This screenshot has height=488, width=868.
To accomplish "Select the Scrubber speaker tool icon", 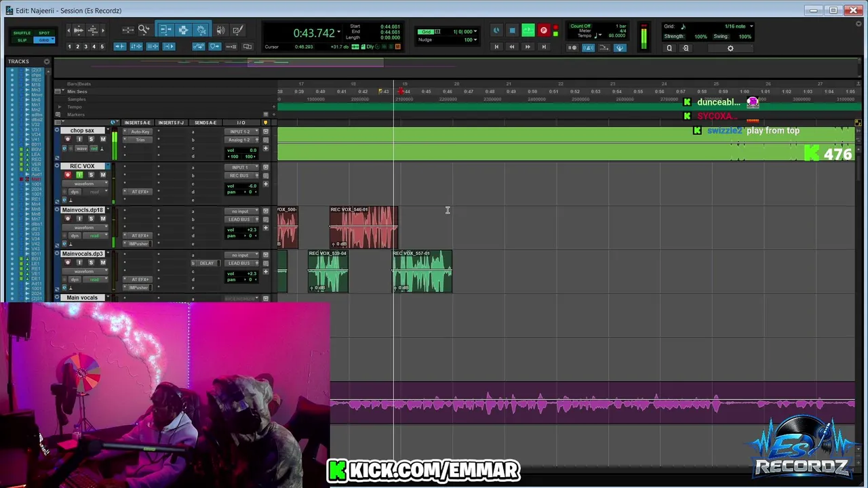I will (220, 30).
